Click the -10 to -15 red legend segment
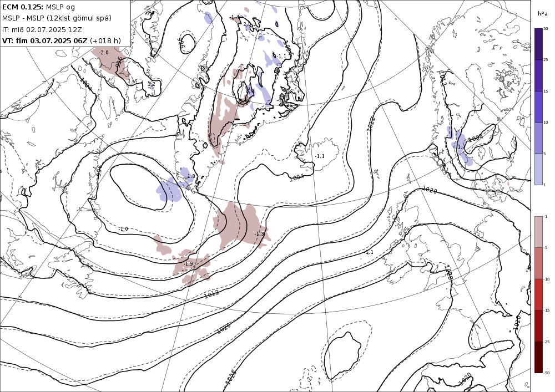555x392 pixels. click(x=538, y=294)
